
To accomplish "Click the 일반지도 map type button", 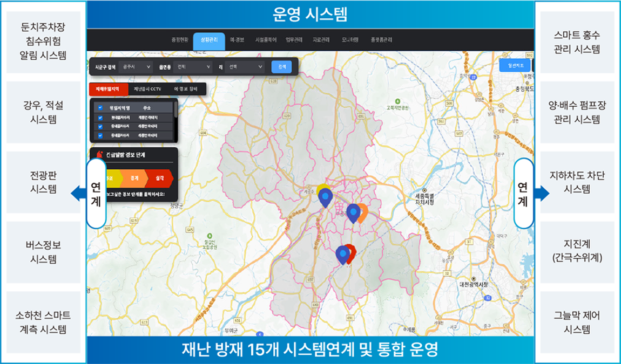I will tap(515, 65).
